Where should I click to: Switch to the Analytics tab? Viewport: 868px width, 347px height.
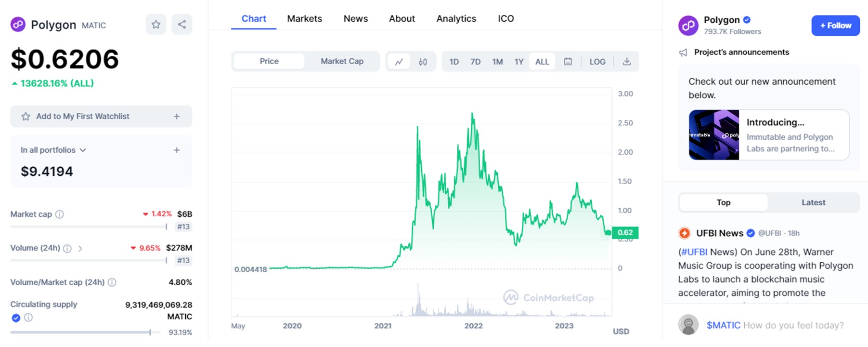click(456, 19)
